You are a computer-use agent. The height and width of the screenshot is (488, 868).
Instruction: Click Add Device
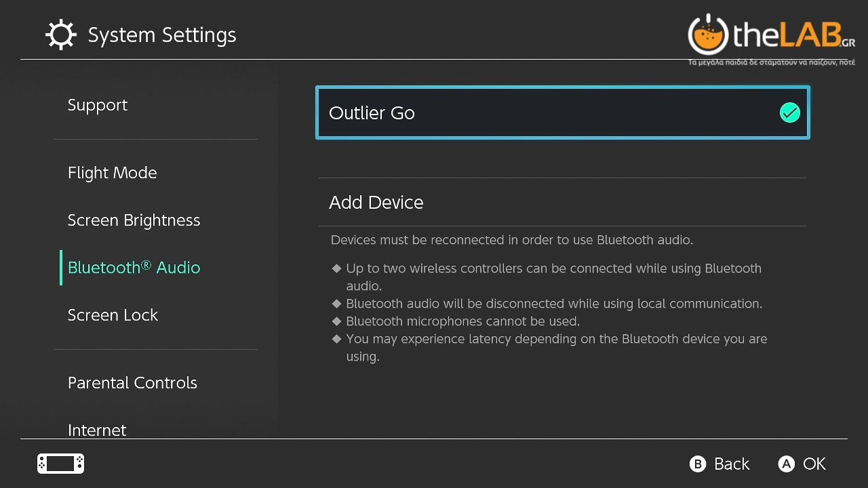[x=376, y=202]
